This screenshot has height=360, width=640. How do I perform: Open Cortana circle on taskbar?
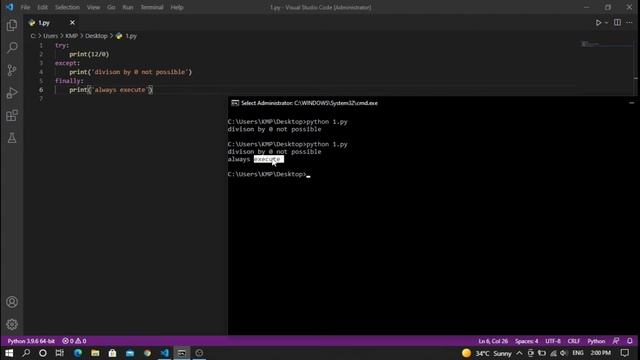(43, 353)
